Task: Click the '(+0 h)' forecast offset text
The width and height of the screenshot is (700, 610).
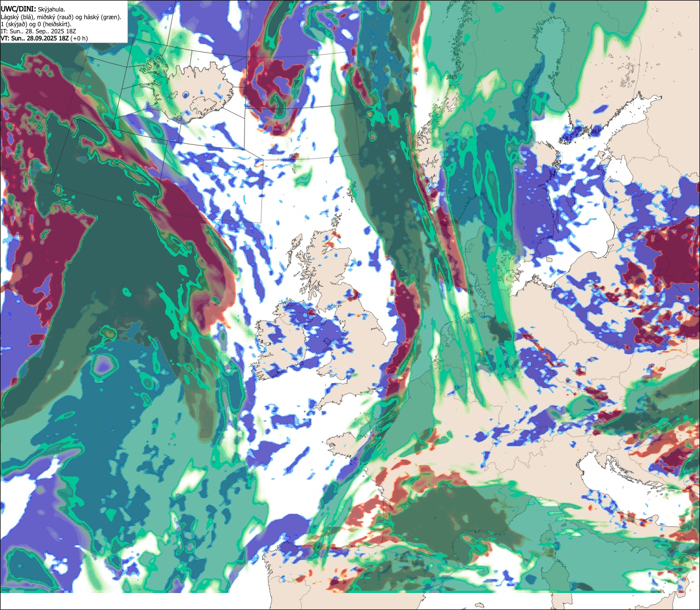Action: coord(79,38)
